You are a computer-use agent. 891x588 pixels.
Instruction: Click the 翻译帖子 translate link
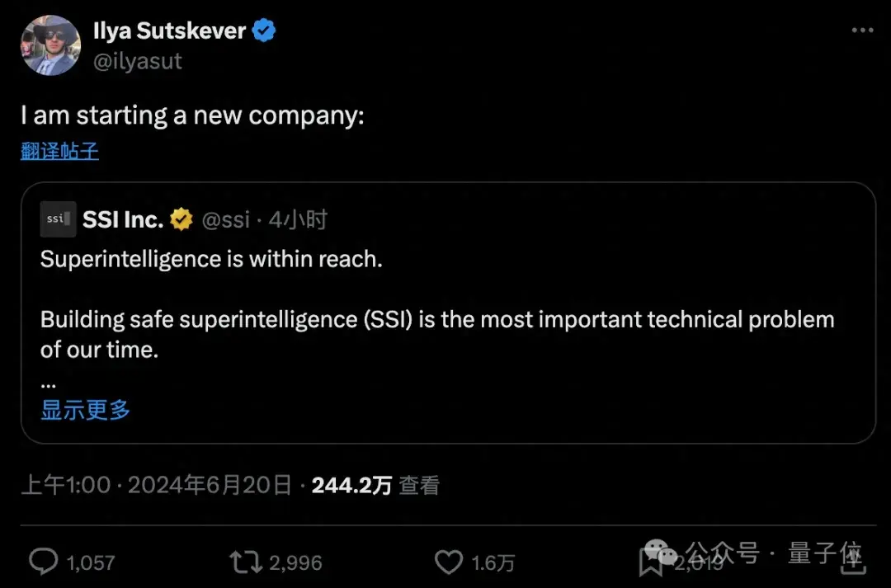click(59, 151)
